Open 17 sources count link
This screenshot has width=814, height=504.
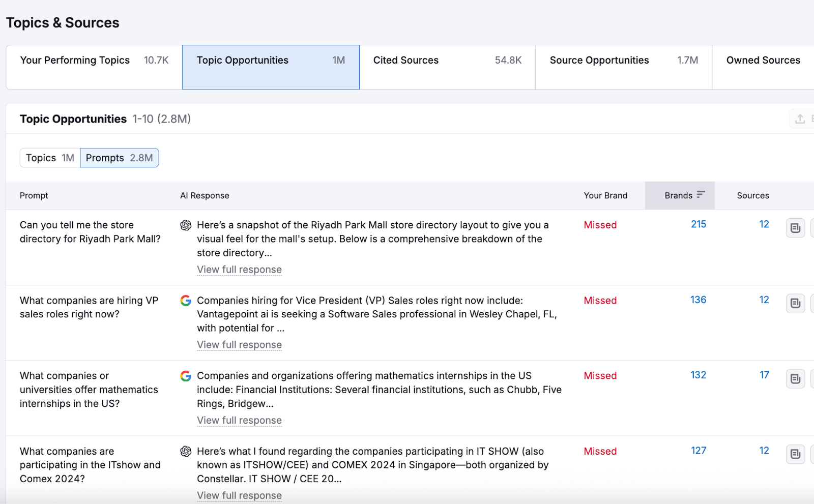(764, 375)
